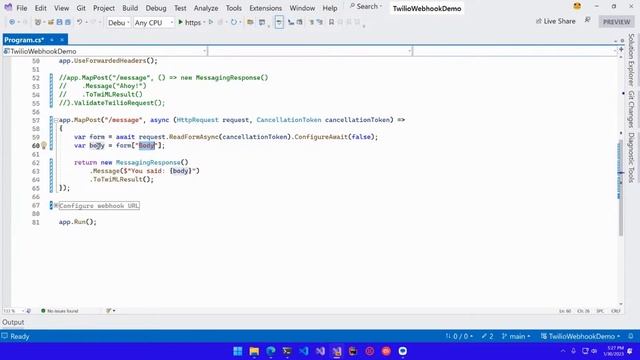The image size is (640, 360).
Task: Click the 'No issues found' status indicator
Action: coord(60,311)
